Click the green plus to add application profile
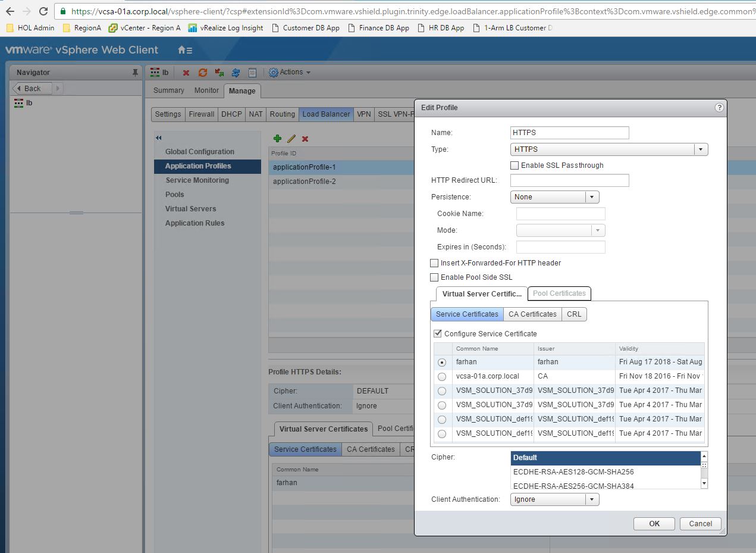The width and height of the screenshot is (756, 553). point(277,138)
